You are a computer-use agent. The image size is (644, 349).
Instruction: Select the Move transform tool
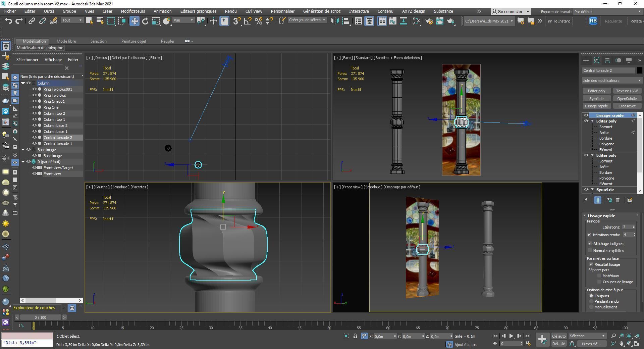point(134,21)
